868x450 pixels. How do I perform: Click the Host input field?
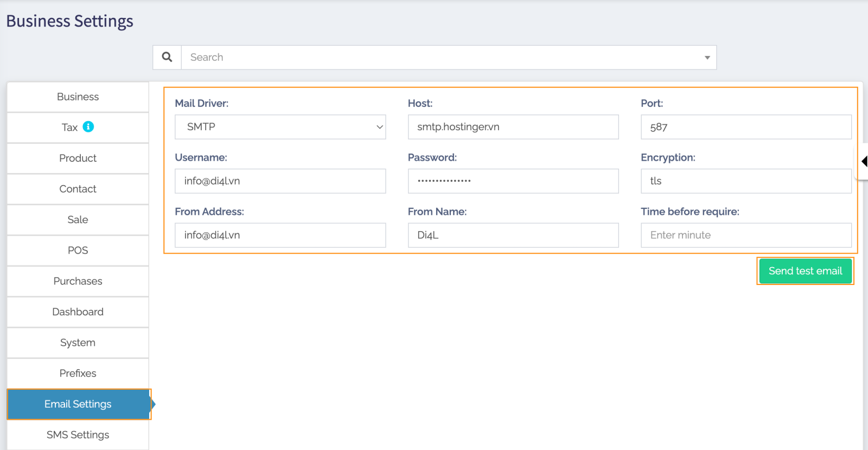tap(513, 127)
